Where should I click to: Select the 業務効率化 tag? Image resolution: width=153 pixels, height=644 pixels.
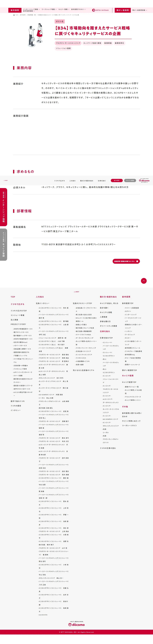[120, 43]
